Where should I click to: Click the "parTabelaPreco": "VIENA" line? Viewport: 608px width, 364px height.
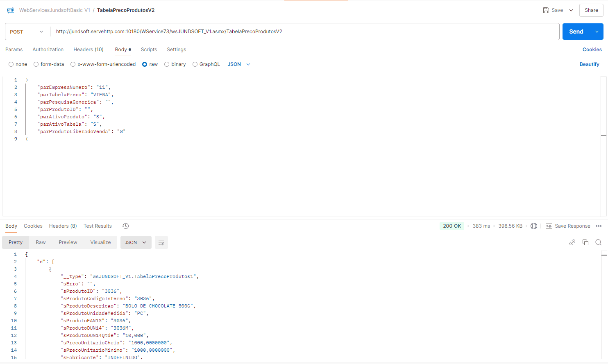75,95
